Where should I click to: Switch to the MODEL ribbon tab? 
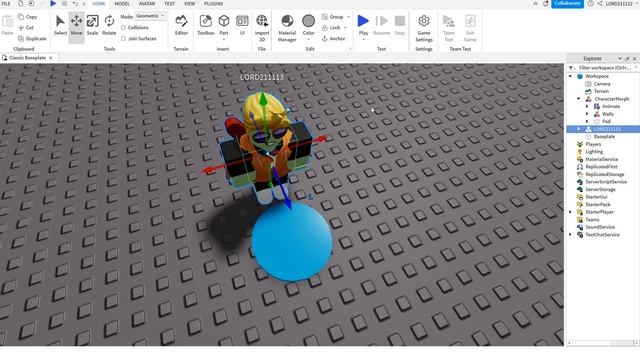(122, 4)
